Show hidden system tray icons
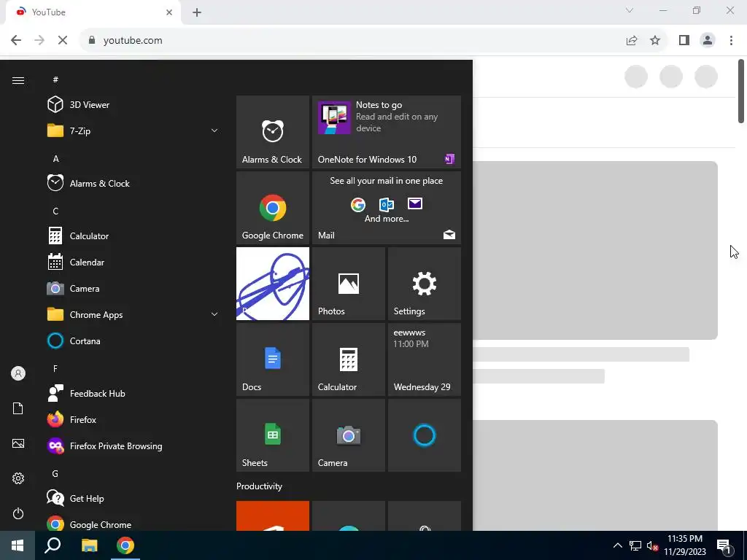This screenshot has width=747, height=560. [x=617, y=545]
